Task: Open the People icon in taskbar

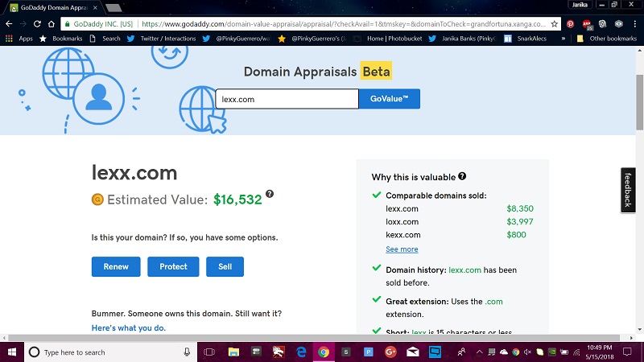Action: click(x=461, y=352)
